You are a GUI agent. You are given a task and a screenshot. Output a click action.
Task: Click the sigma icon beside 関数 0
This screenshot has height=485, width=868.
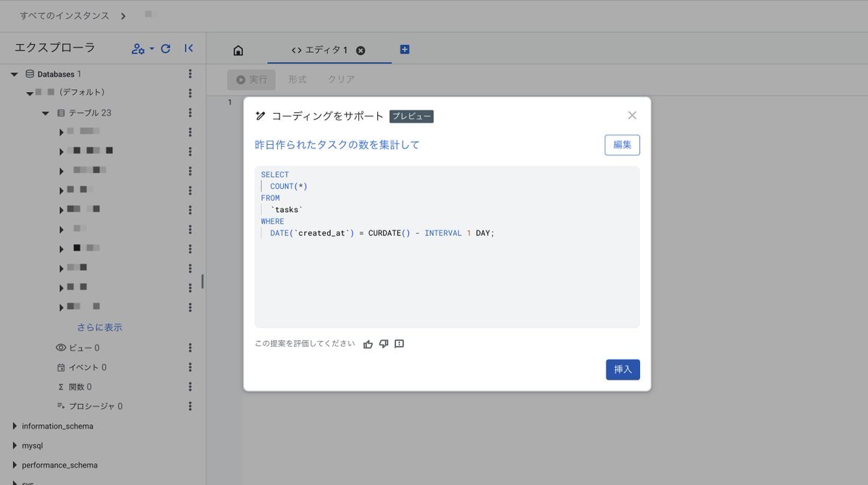61,387
